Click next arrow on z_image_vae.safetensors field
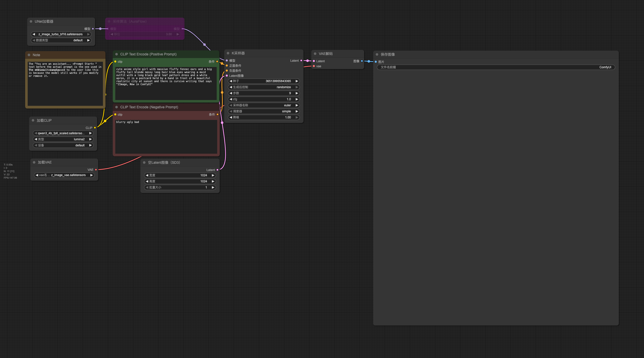 coord(91,175)
